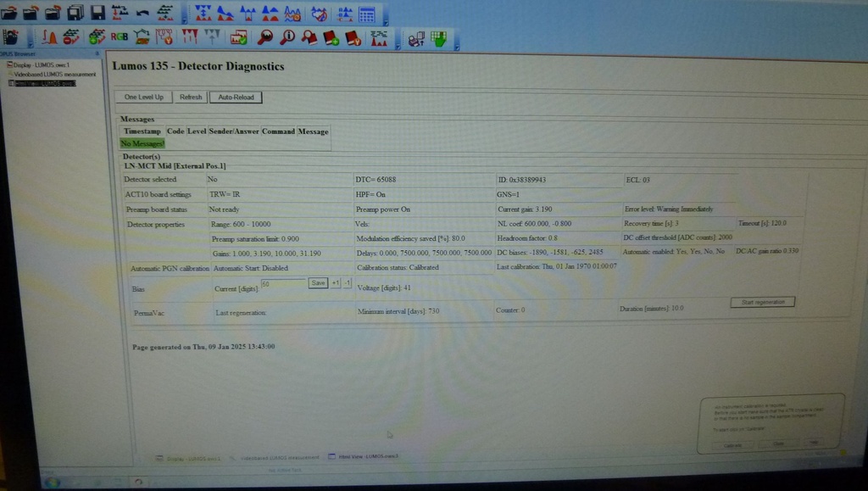Click the OPUS Browser panel pin icon
Image resolution: width=868 pixels, height=491 pixels.
pos(97,53)
